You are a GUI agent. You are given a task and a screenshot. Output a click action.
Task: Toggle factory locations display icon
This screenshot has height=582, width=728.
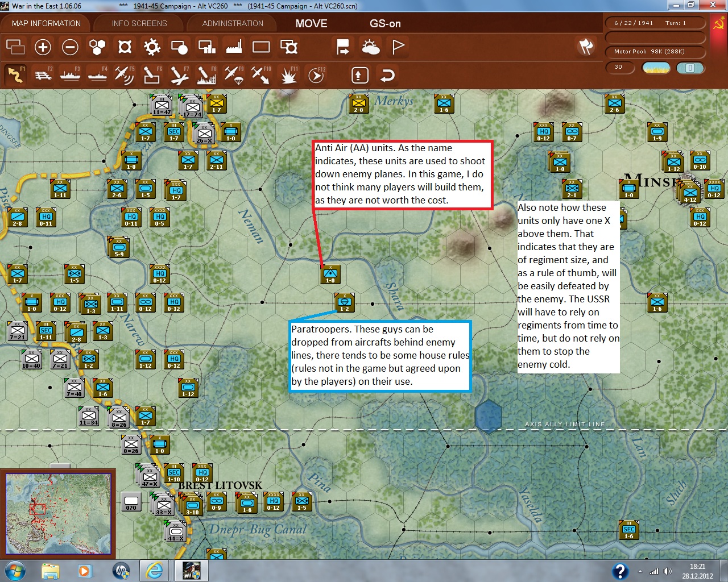[x=234, y=47]
